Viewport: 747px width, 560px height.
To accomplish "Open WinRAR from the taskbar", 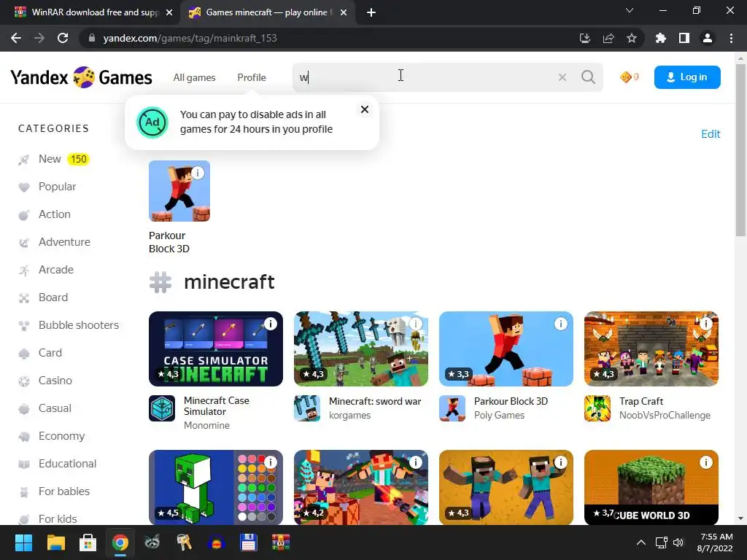I will click(281, 542).
